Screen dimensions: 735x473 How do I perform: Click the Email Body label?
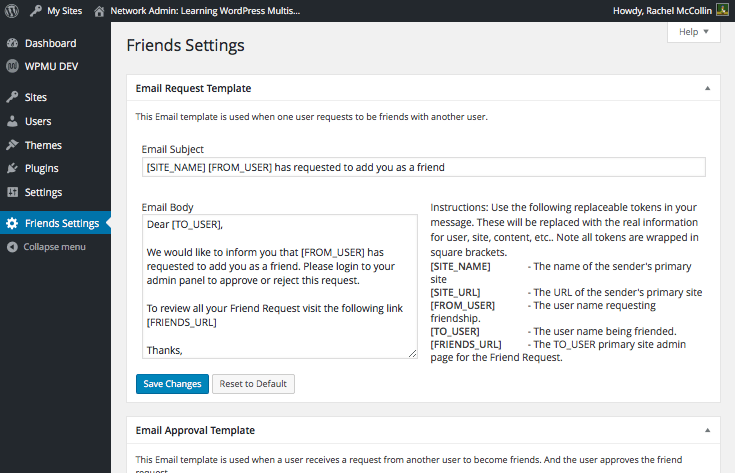(167, 207)
